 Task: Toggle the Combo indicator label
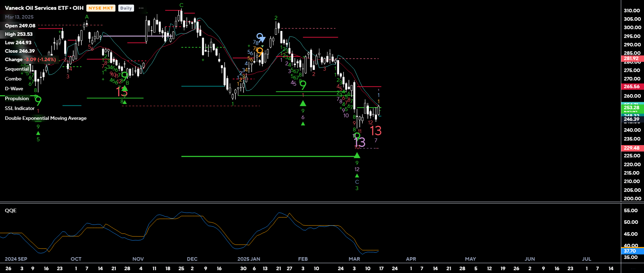coord(13,79)
